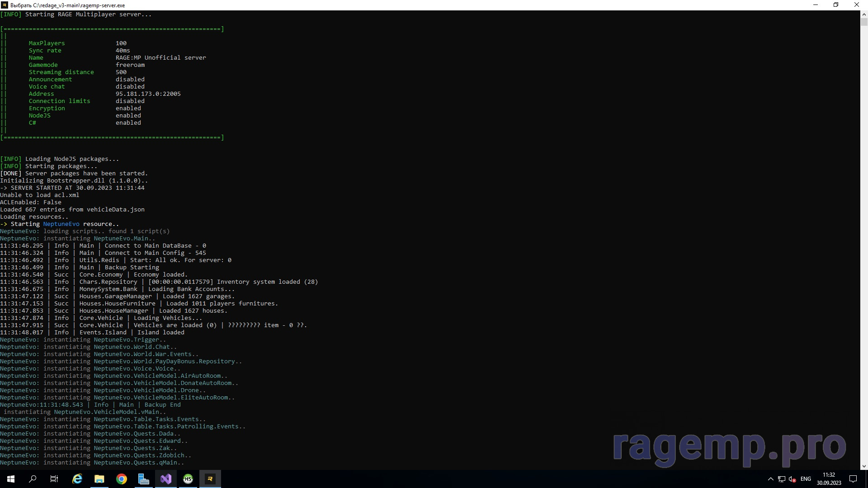Click the RAGE server taskbar icon
Screen dimensions: 868x488
(210, 479)
